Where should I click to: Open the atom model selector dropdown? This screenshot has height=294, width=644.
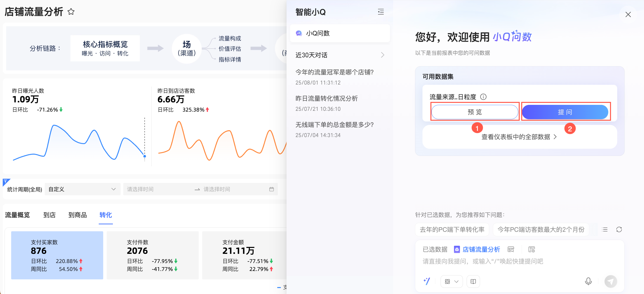tap(451, 282)
